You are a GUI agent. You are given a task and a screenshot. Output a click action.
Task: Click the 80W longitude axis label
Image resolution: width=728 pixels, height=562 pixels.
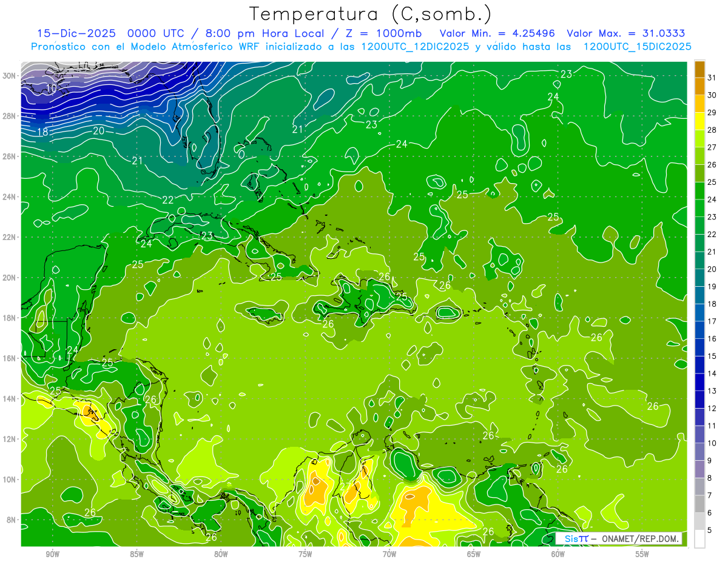pos(221,554)
